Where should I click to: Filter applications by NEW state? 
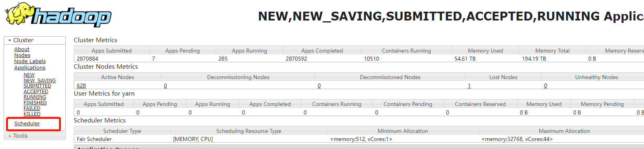(x=29, y=75)
